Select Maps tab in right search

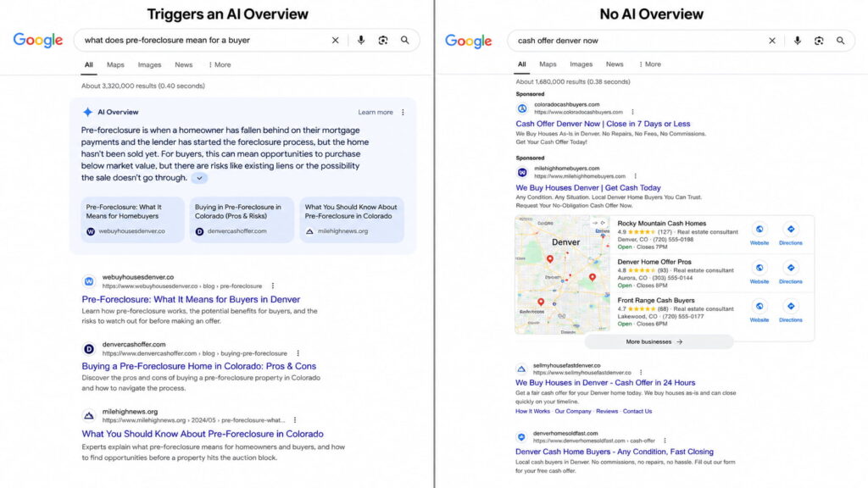pyautogui.click(x=548, y=64)
